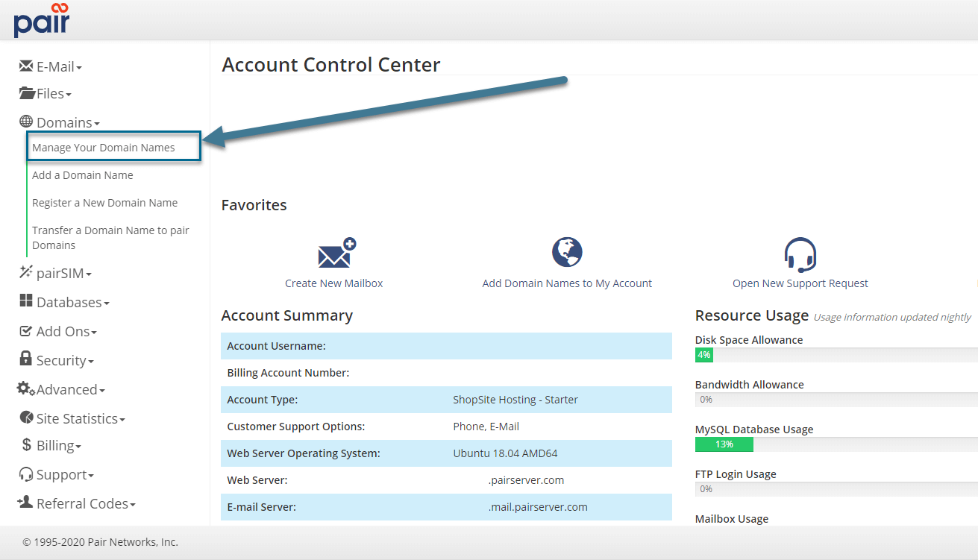The height and width of the screenshot is (560, 978).
Task: Open the Create New Mailbox favorite
Action: (333, 261)
